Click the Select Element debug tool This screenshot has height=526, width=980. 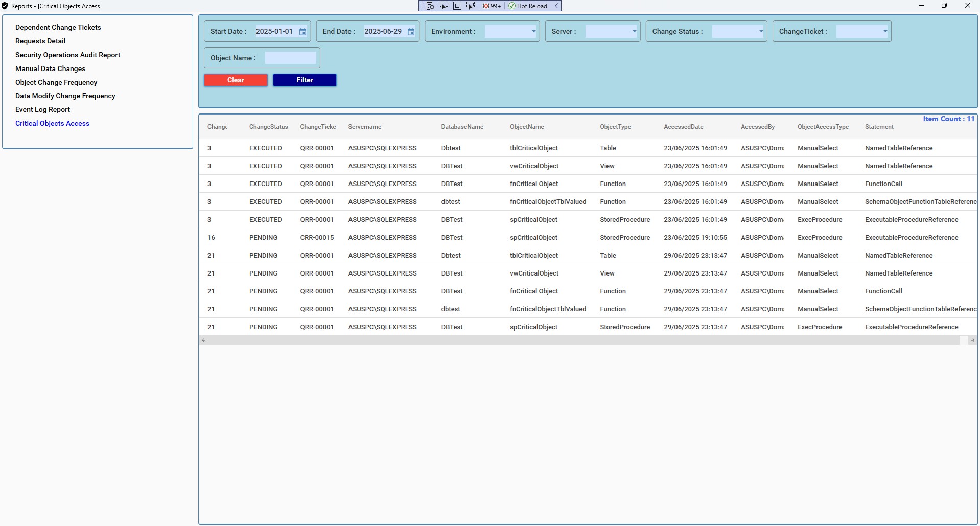[x=444, y=6]
